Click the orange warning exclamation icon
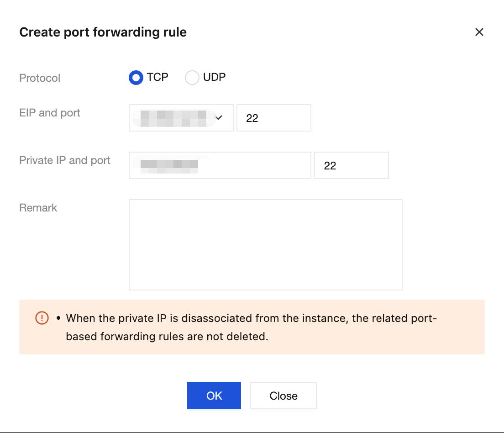The width and height of the screenshot is (504, 433). coord(42,318)
